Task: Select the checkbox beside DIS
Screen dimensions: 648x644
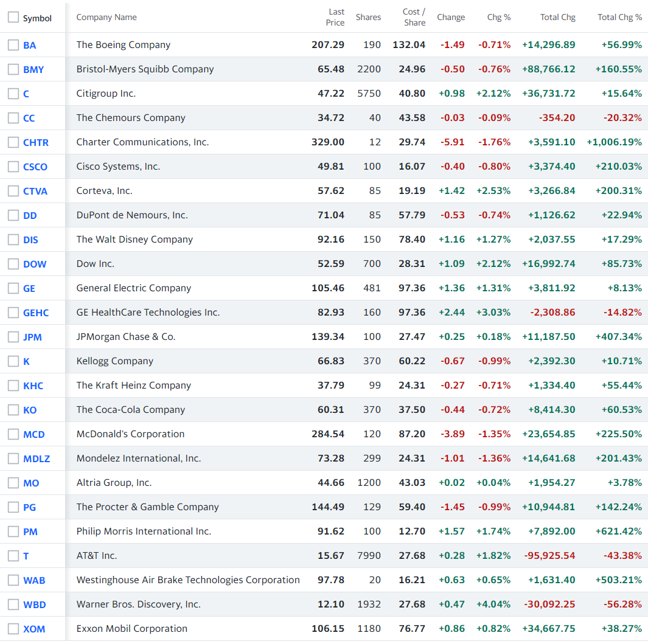Action: [x=13, y=240]
